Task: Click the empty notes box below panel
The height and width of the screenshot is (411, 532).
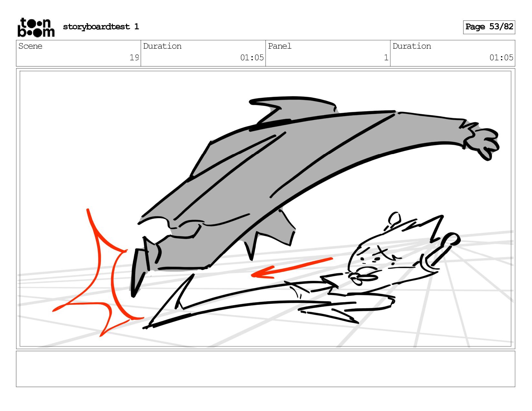Action: pos(266,369)
